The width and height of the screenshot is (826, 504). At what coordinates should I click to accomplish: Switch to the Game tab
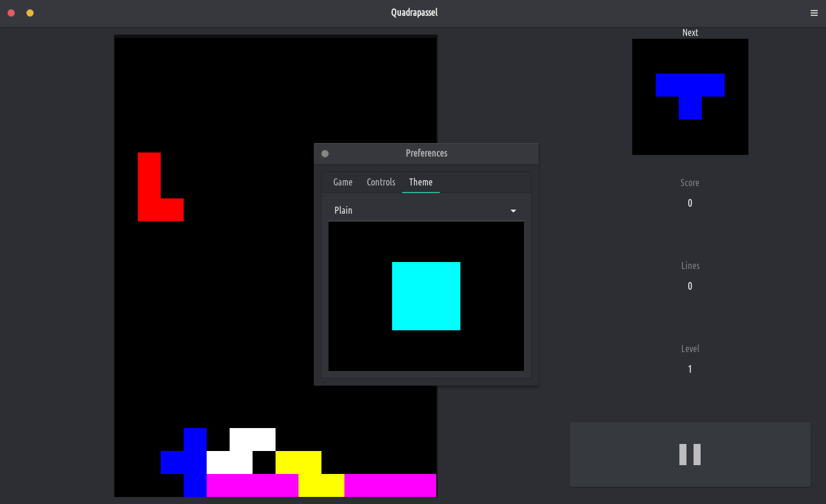point(343,183)
